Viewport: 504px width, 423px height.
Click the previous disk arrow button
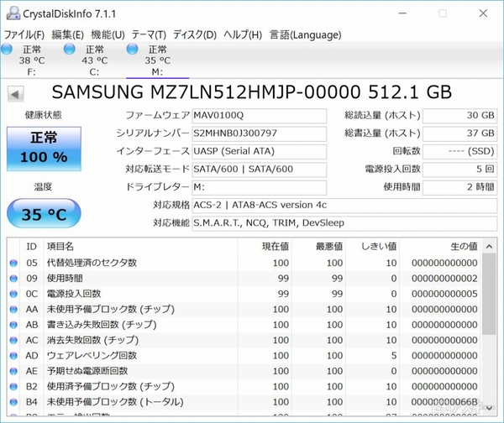[15, 94]
